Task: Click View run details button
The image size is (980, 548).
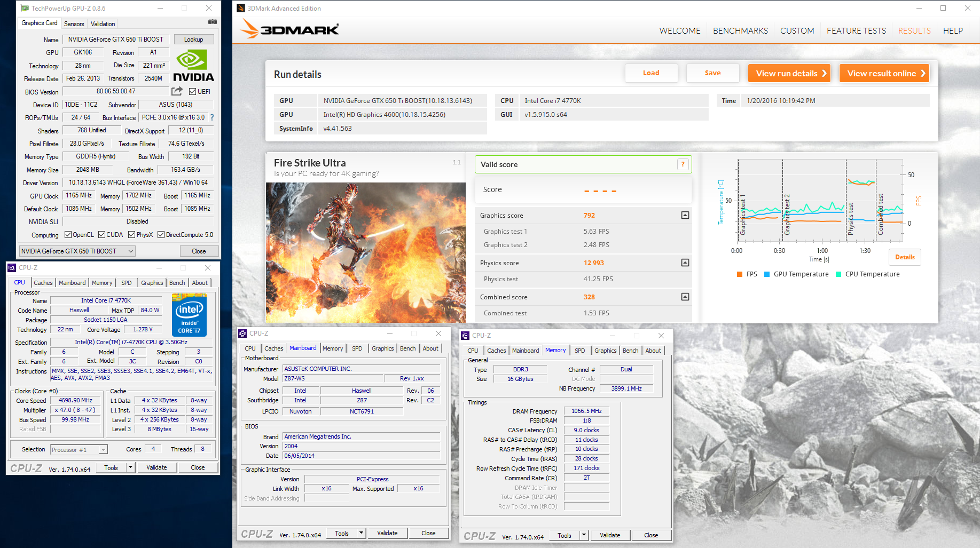Action: pyautogui.click(x=790, y=73)
